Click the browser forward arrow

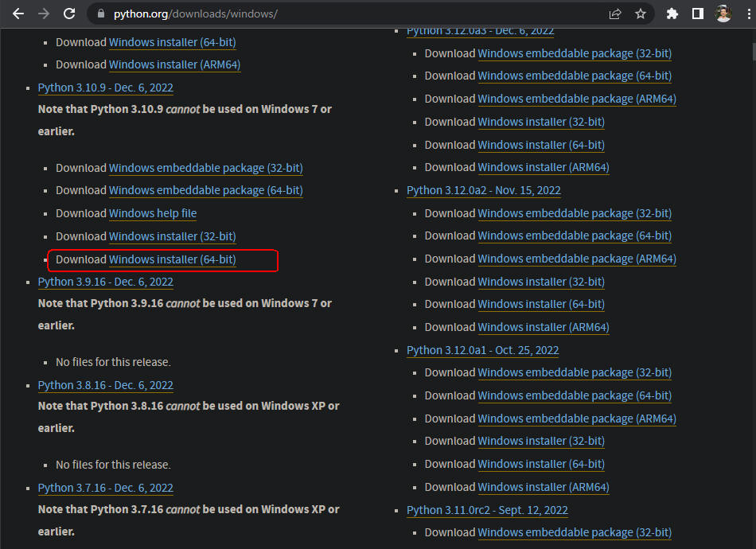pos(44,14)
